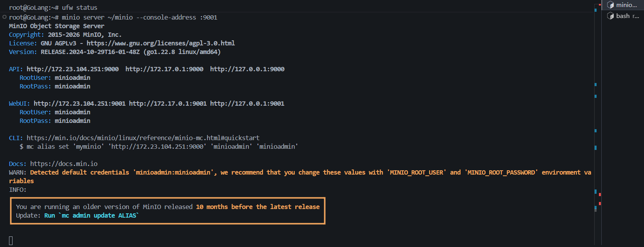Open API link http://127.0.0.1:9000
Image resolution: width=644 pixels, height=247 pixels.
click(x=247, y=69)
